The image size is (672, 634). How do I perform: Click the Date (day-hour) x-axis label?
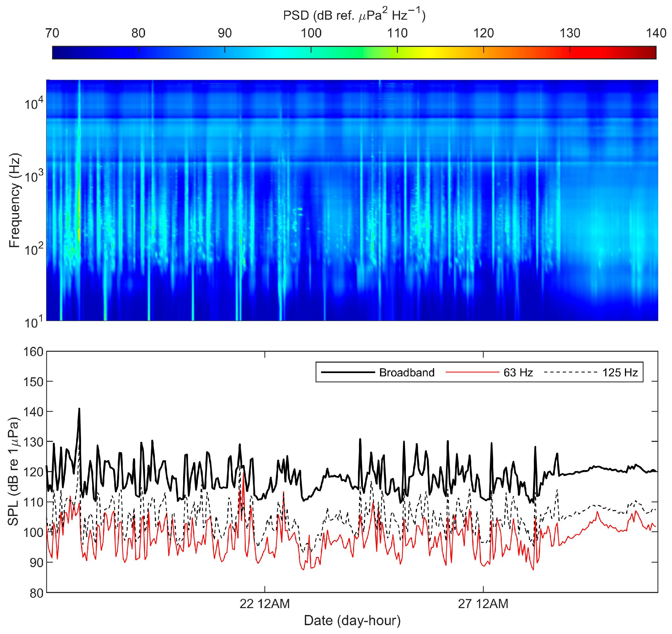pyautogui.click(x=352, y=621)
